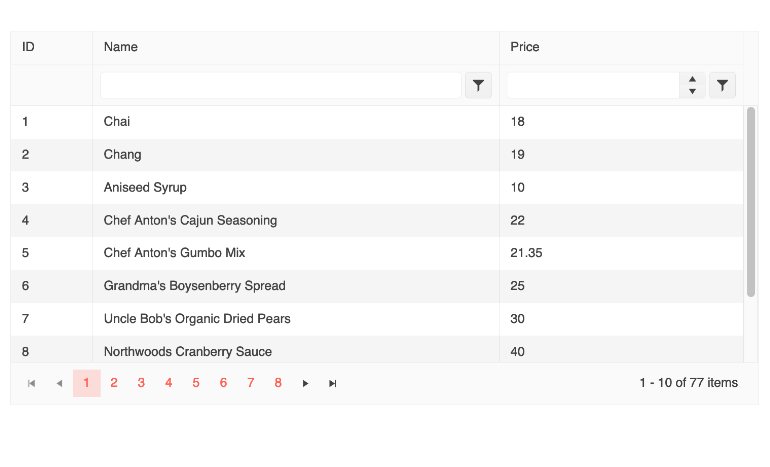Go to the next page

point(305,383)
